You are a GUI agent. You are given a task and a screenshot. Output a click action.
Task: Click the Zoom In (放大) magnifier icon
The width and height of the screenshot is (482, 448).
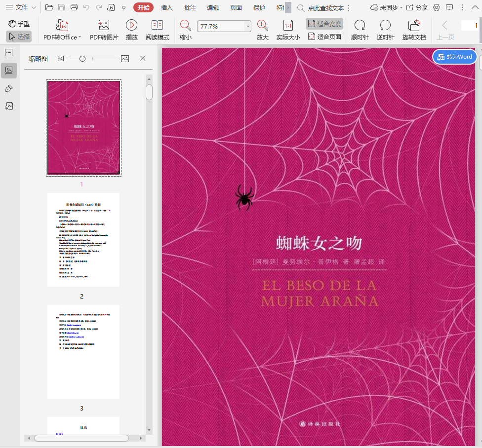pyautogui.click(x=263, y=26)
